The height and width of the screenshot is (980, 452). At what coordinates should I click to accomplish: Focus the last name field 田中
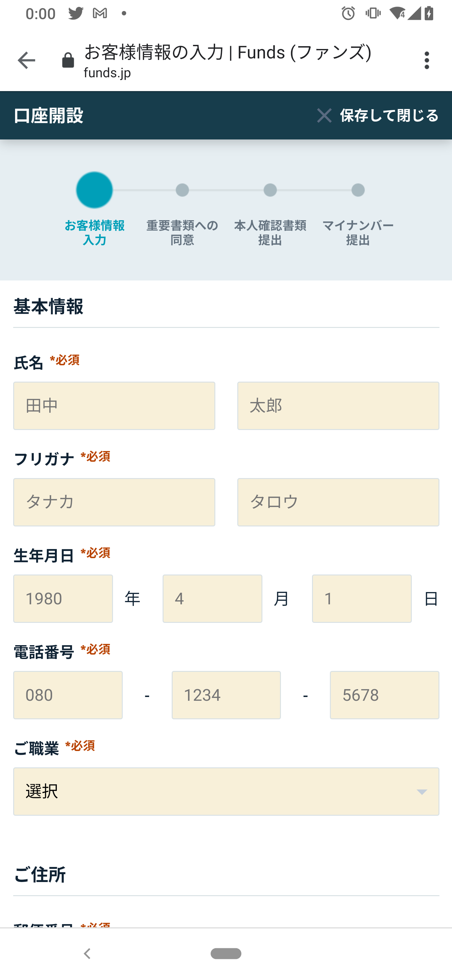pyautogui.click(x=114, y=406)
